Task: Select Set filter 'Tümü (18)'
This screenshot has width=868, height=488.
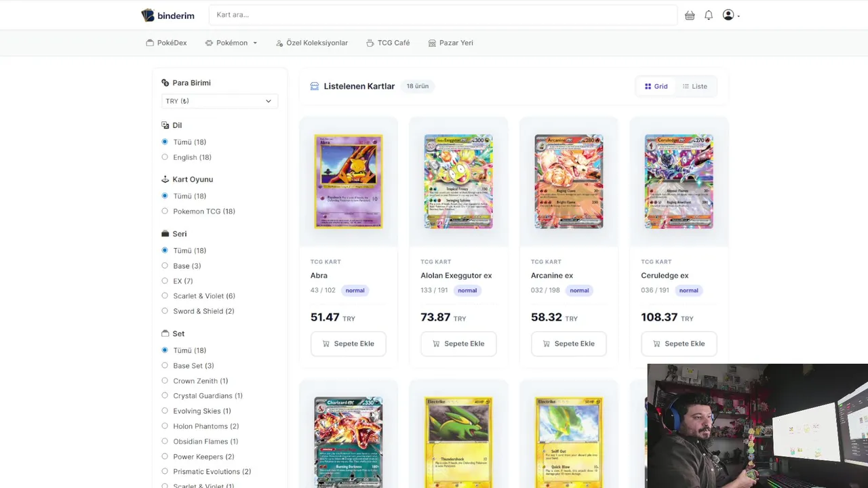Action: coord(184,350)
